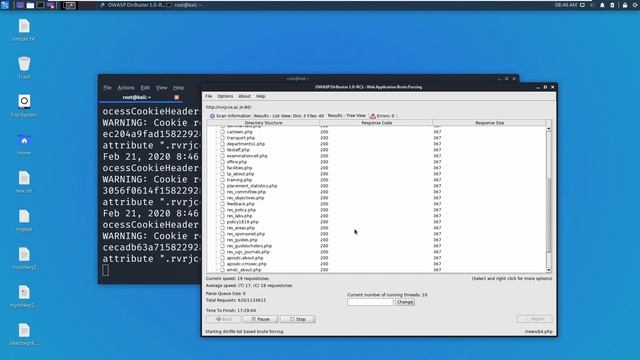This screenshot has height=360, width=640.
Task: Open the Trash desktop icon
Action: tap(24, 64)
